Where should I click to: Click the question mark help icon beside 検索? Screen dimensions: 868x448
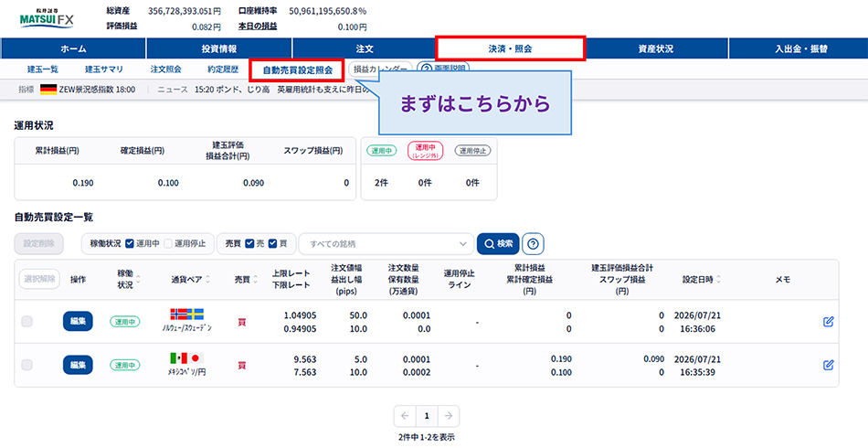point(533,244)
